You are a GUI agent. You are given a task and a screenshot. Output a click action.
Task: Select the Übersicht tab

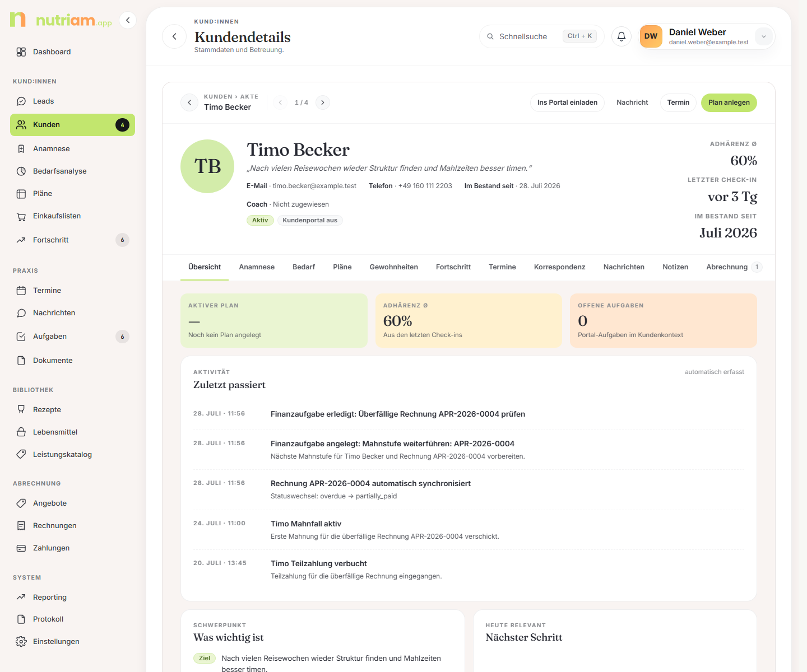[x=205, y=267]
